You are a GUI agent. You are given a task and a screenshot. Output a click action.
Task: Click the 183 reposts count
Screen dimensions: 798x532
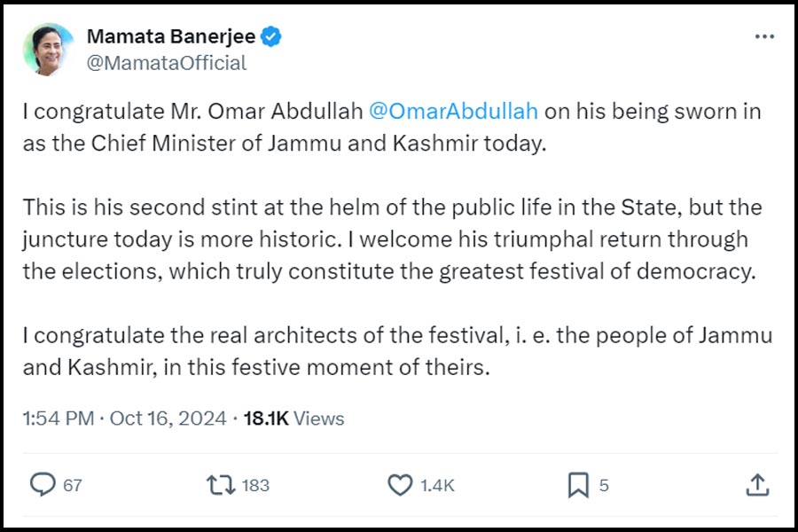click(255, 485)
